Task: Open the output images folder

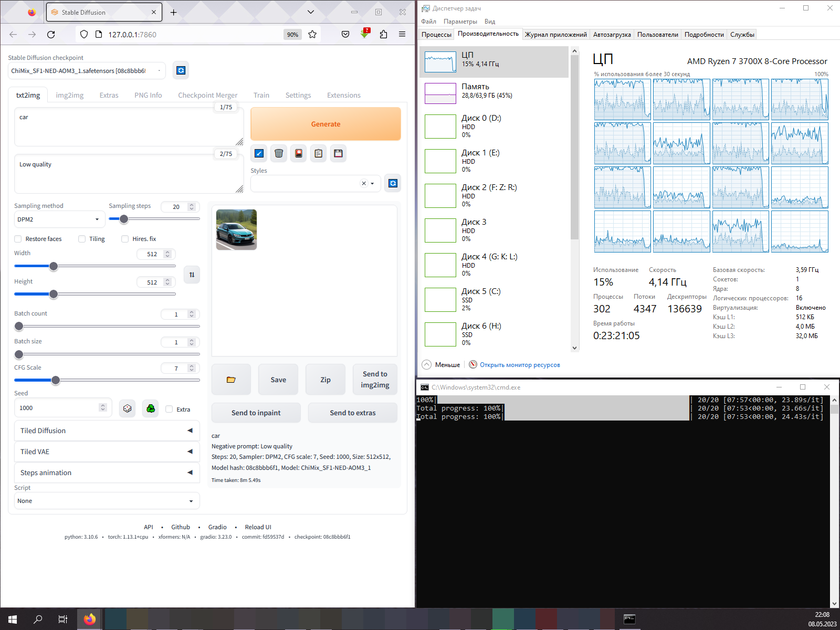Action: click(x=231, y=380)
